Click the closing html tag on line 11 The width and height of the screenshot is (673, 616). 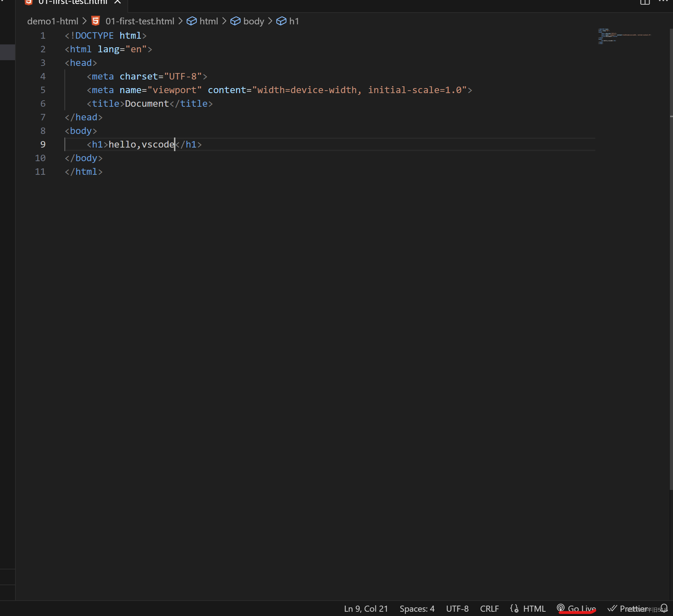coord(84,172)
